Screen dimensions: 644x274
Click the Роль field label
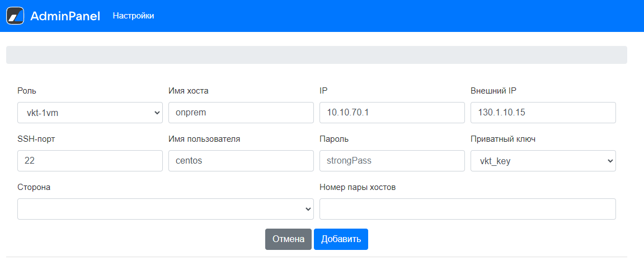click(x=27, y=91)
